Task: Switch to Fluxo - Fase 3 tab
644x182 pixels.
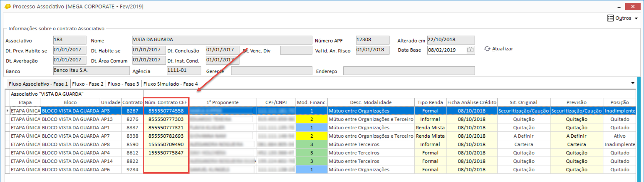Action: tap(123, 84)
